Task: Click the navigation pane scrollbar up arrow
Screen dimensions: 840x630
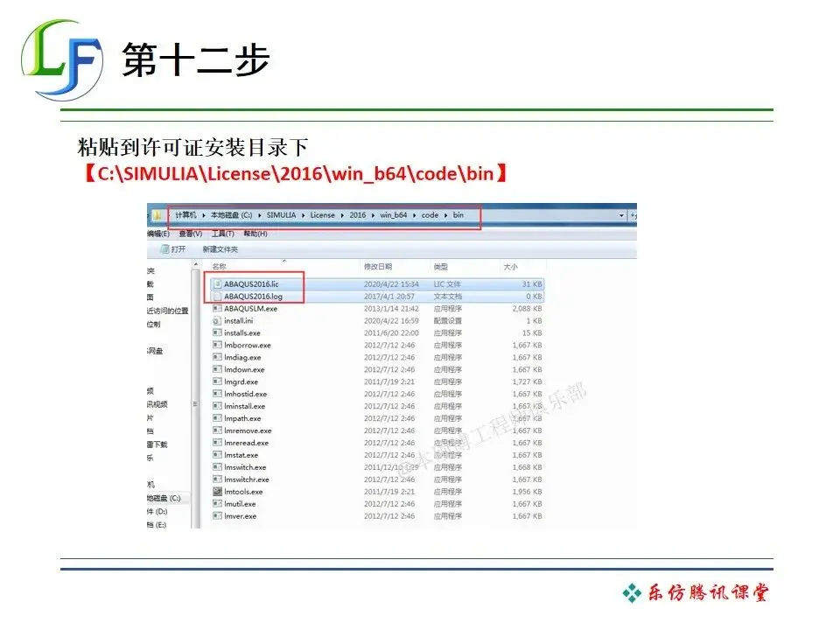Action: click(196, 264)
